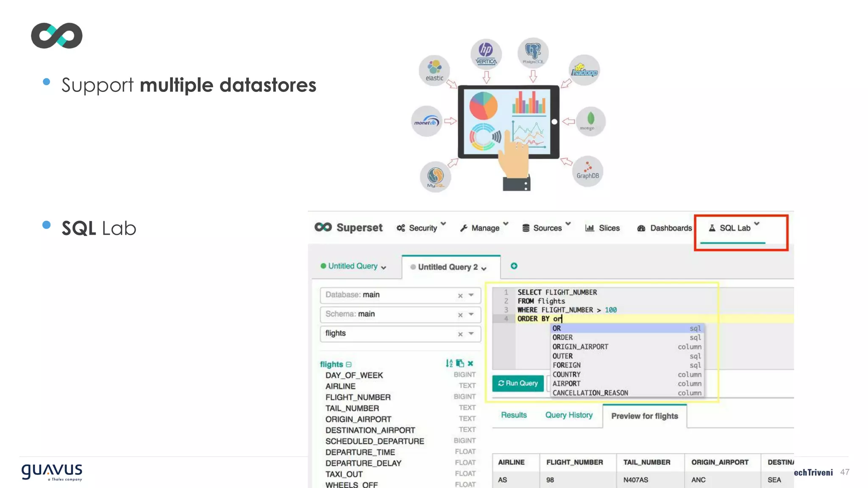Remove flights table with teal X
868x488 pixels.
[x=470, y=363]
